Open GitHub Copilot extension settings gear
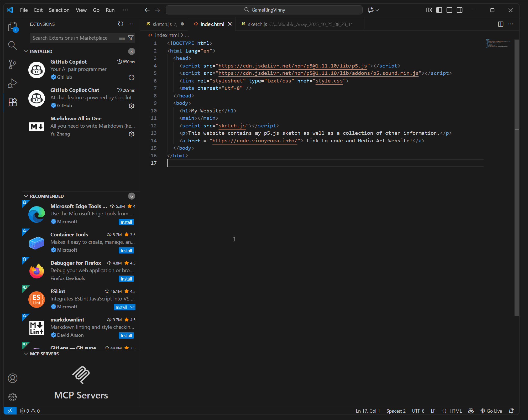Screen dimensions: 528x420 click(131, 77)
